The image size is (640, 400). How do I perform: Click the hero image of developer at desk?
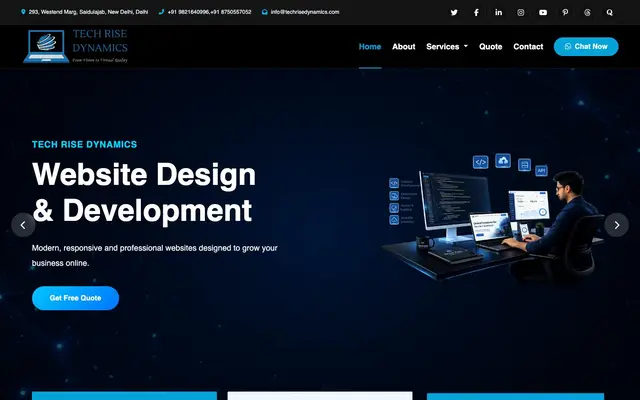pyautogui.click(x=494, y=218)
